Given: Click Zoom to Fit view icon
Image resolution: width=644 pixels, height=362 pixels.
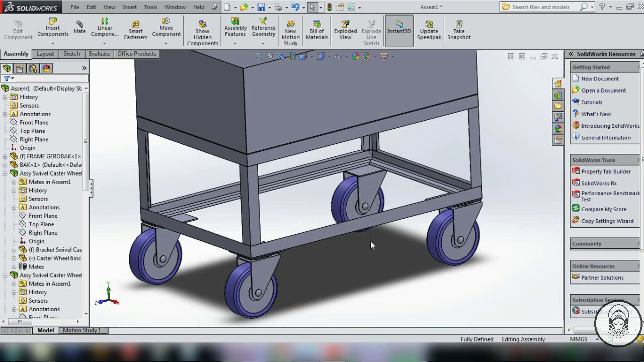Looking at the screenshot, I should pos(260,56).
